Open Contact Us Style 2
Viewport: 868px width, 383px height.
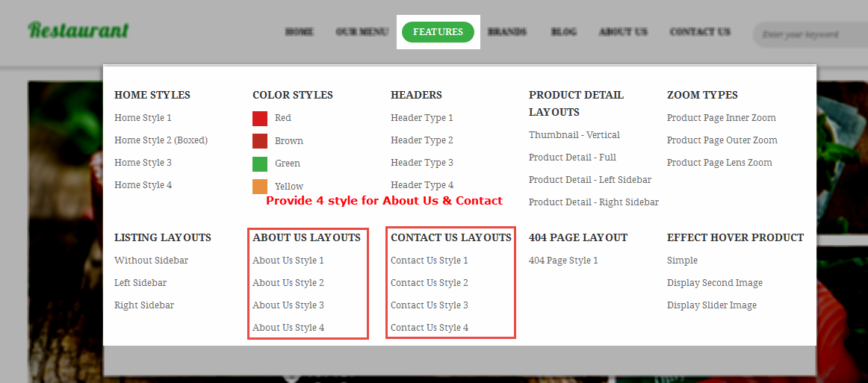(x=430, y=283)
